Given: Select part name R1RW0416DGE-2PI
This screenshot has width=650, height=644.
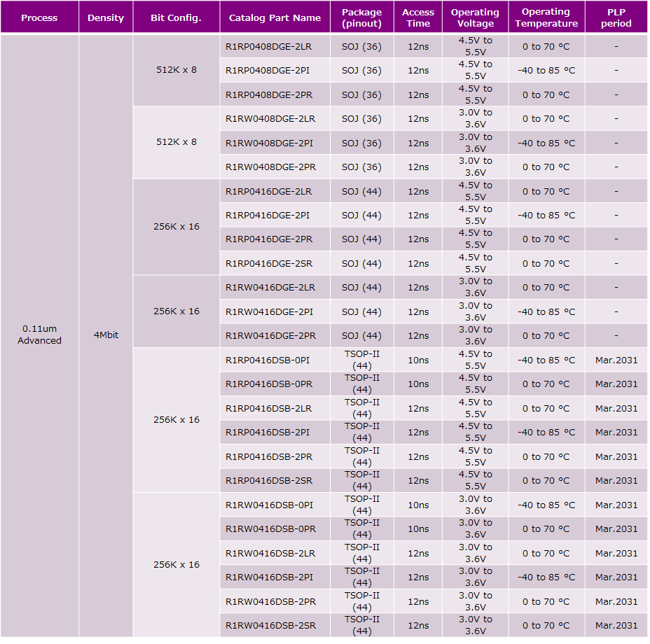Looking at the screenshot, I should click(270, 312).
